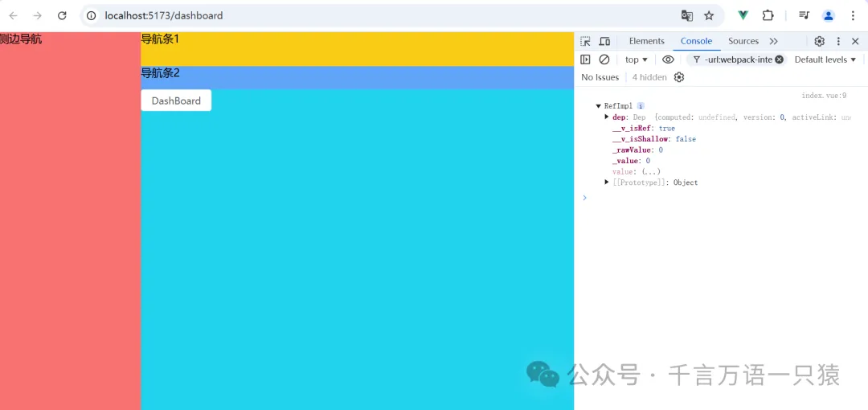Screen dimensions: 868x410
Task: Toggle the console sidebar panel
Action: point(585,59)
